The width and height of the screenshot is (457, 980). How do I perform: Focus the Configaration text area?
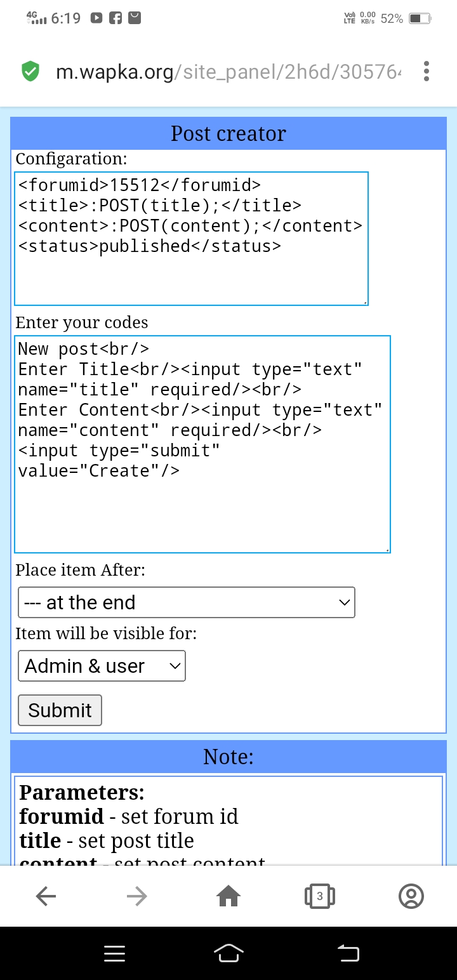[x=191, y=239]
